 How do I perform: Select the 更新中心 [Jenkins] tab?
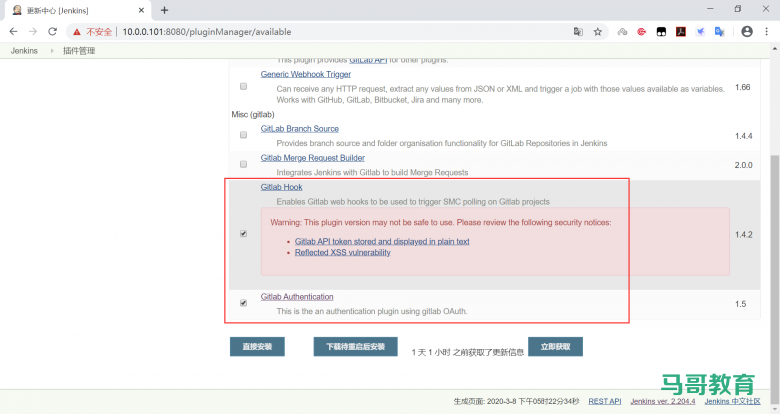(x=77, y=10)
